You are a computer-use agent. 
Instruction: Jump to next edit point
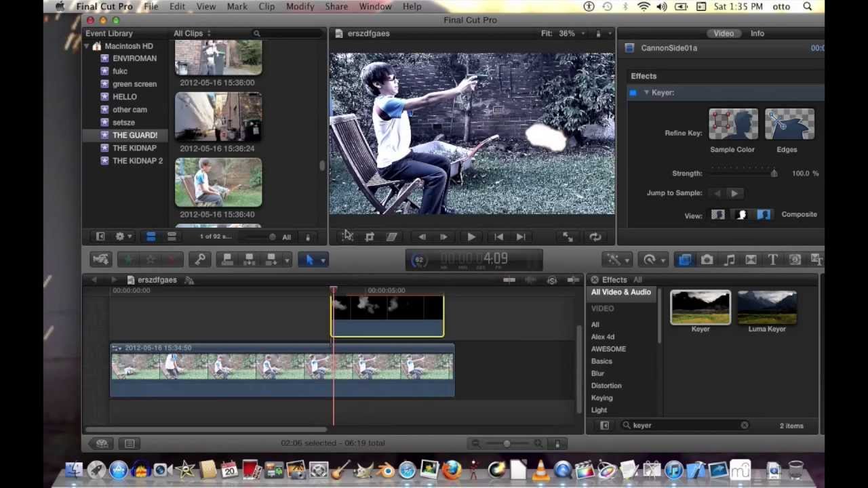pos(520,237)
